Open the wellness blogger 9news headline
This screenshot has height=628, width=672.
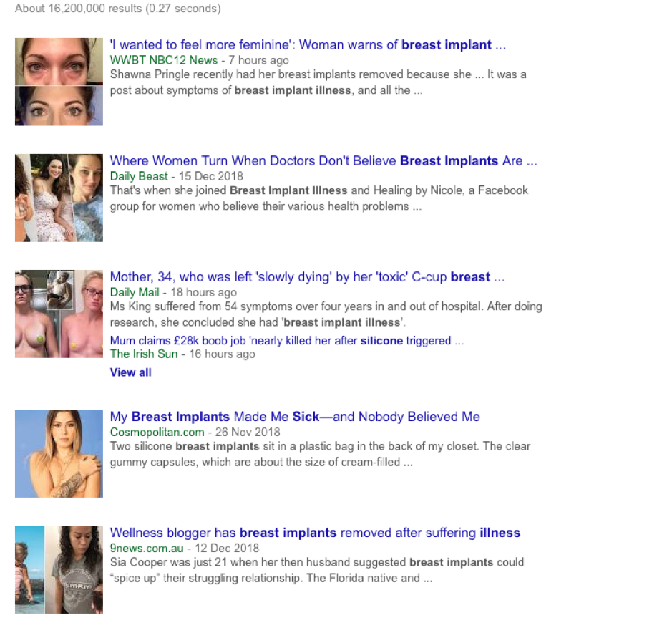tap(315, 533)
